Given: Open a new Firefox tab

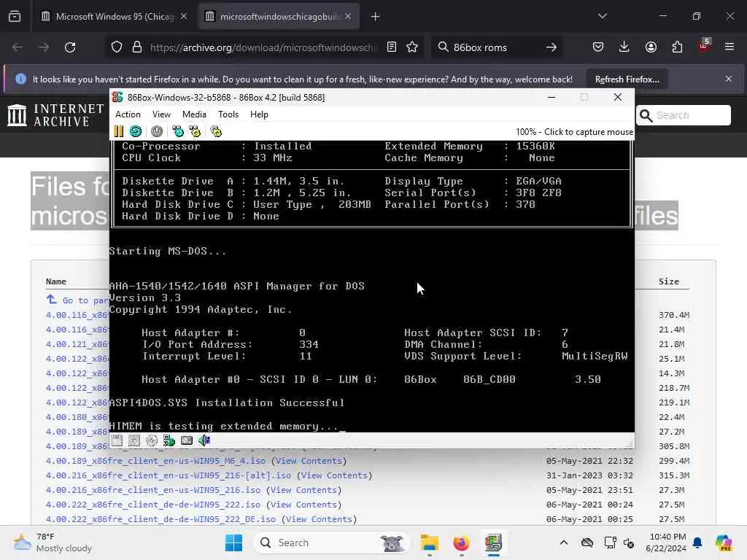Looking at the screenshot, I should point(376,17).
